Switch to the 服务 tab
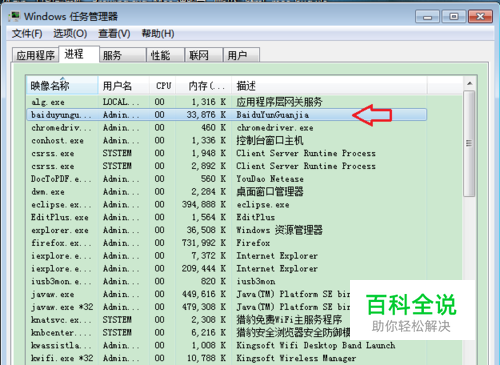The image size is (500, 365). 123,55
